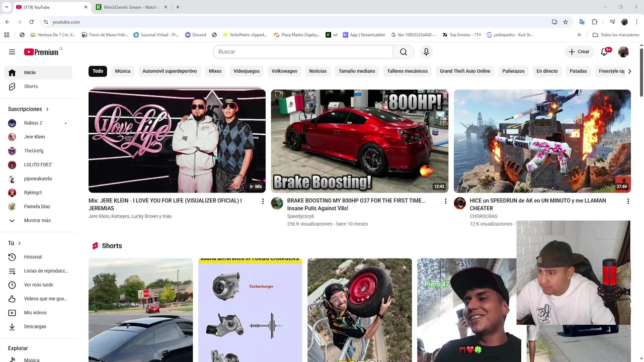Open the AK speedrun video thumbnail
644x362 pixels.
[x=542, y=141]
